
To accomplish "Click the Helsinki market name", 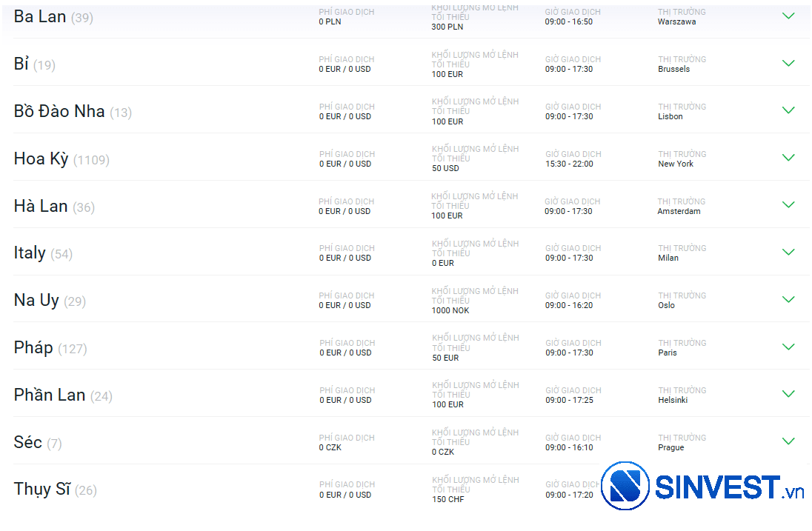I will (x=673, y=400).
